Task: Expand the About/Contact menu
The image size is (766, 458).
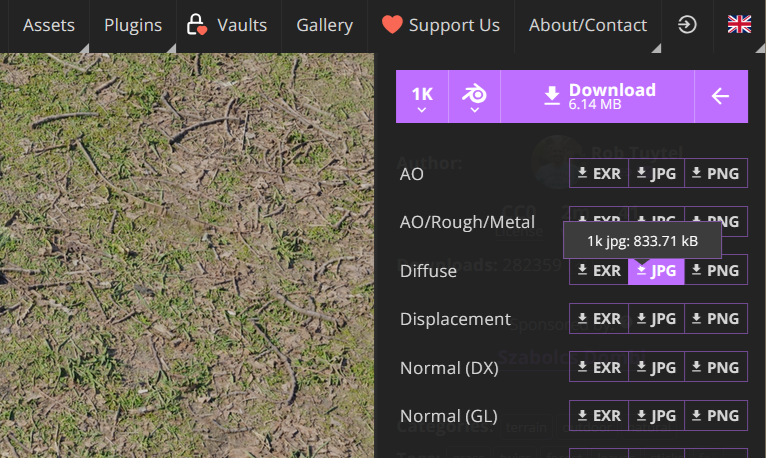Action: click(588, 25)
